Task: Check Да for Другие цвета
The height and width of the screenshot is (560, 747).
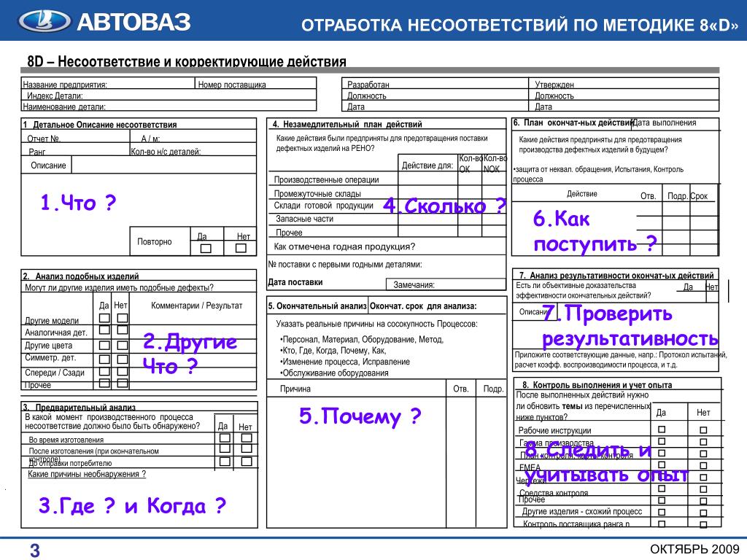Action: 104,345
